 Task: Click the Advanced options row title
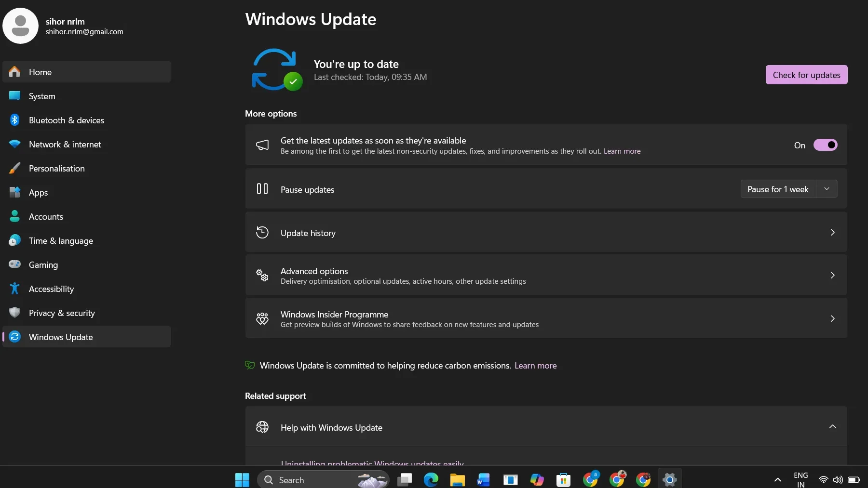pyautogui.click(x=314, y=271)
